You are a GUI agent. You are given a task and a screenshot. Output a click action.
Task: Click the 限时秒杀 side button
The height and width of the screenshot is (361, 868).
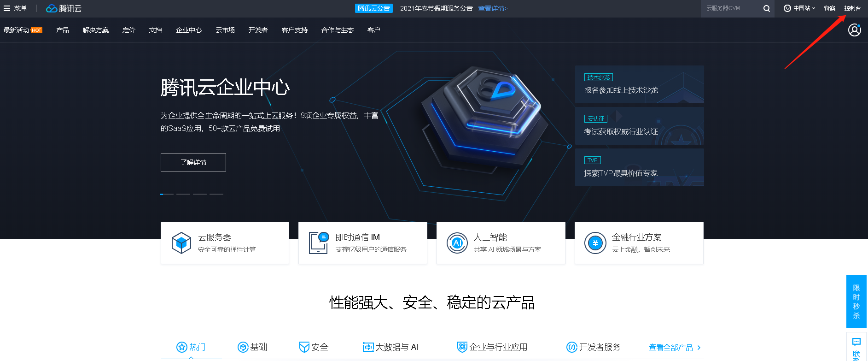[x=856, y=302]
